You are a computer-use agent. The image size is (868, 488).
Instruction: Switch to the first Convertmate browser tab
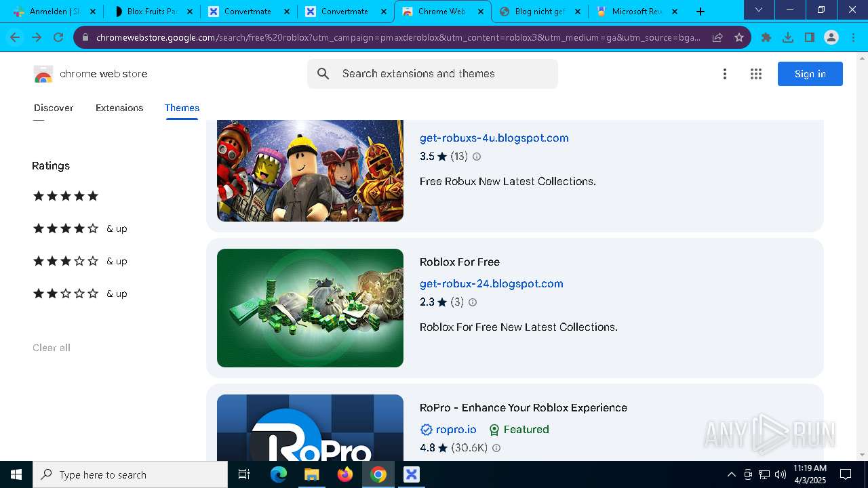click(x=249, y=12)
